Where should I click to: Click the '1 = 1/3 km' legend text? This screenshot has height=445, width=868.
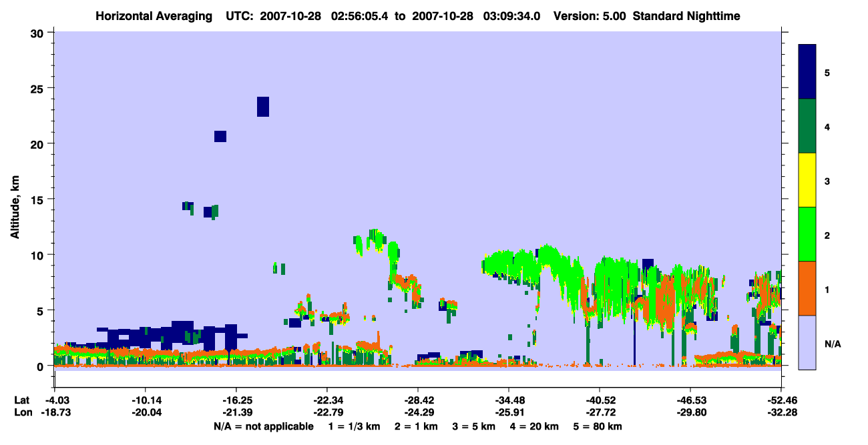click(355, 426)
